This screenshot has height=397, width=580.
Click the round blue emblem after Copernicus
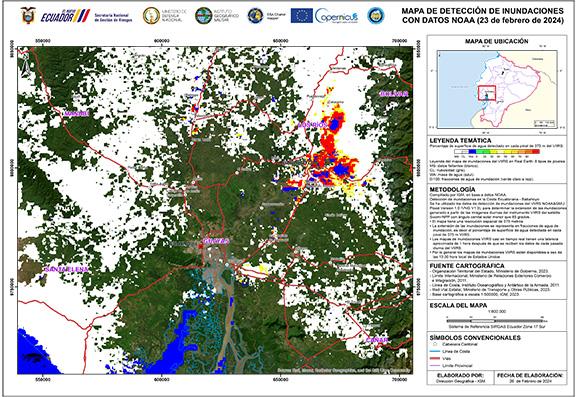[x=375, y=16]
